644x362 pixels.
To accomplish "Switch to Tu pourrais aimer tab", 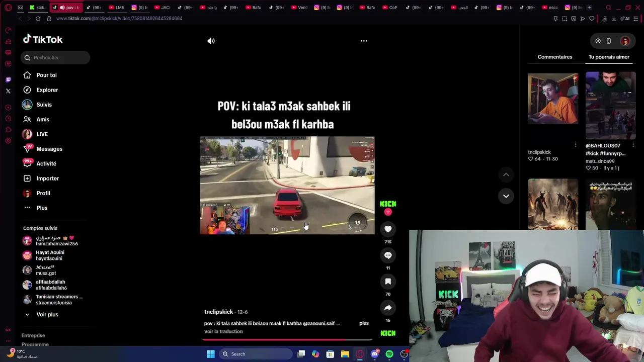I will (609, 57).
